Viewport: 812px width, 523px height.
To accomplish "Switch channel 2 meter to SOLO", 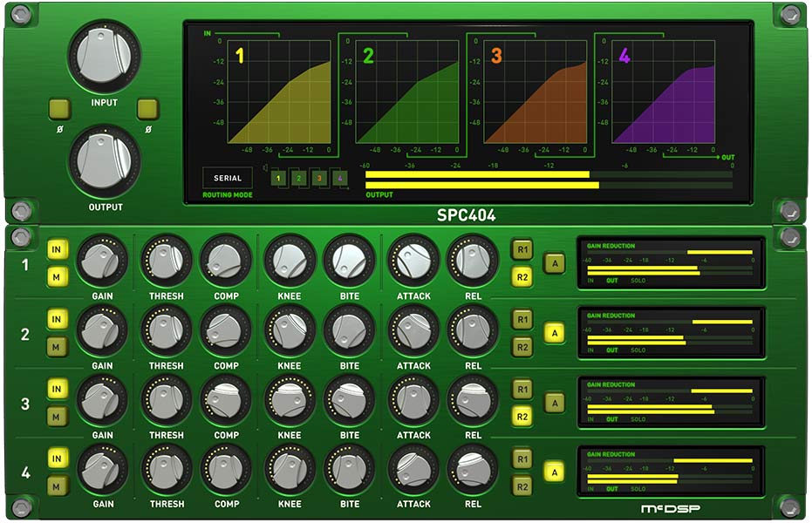I will (x=638, y=350).
